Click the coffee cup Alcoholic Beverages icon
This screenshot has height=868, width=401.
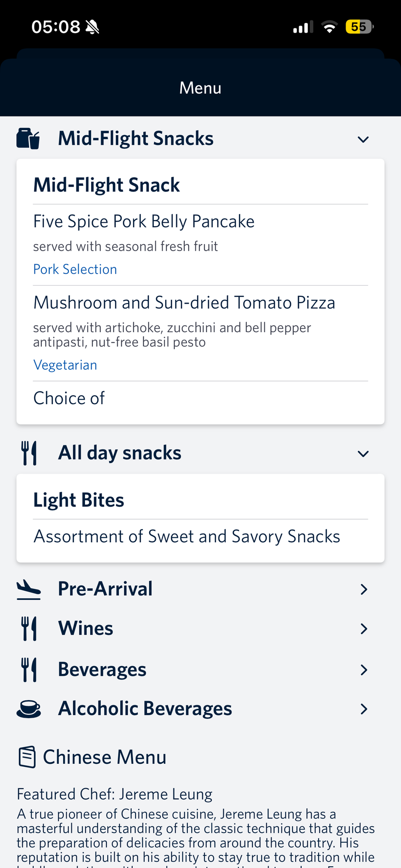pyautogui.click(x=29, y=709)
